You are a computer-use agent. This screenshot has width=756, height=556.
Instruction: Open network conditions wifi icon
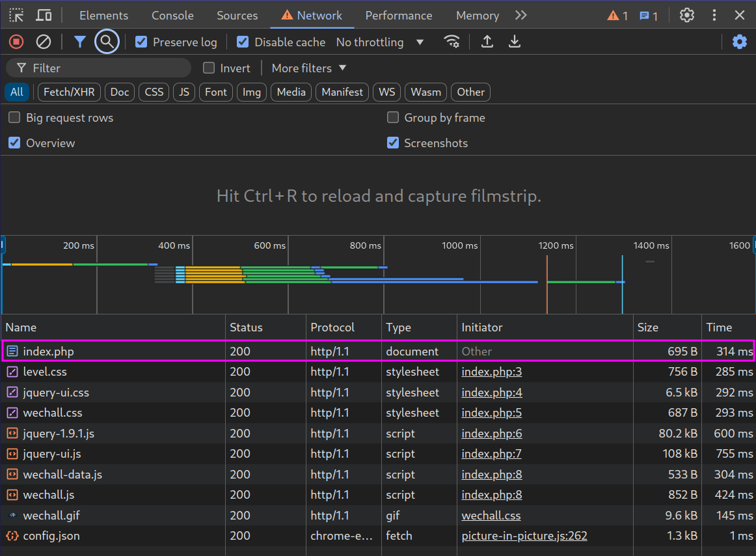click(452, 42)
